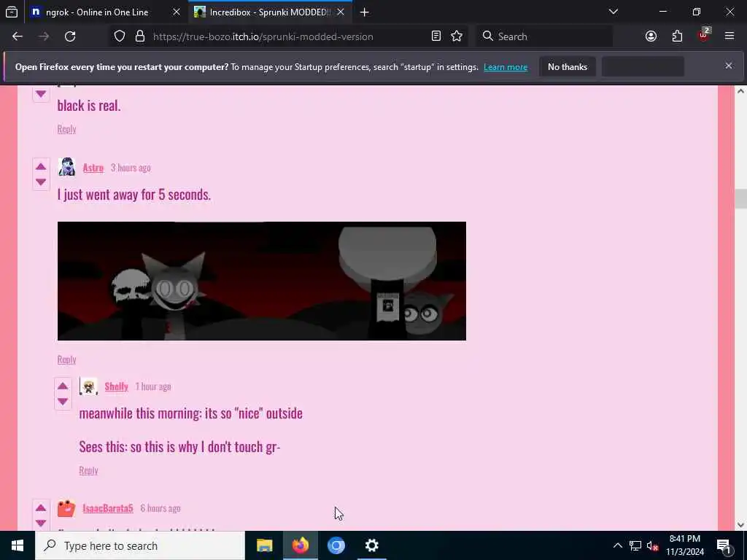Open Firefox application menu
Viewport: 747px width, 560px height.
click(x=729, y=36)
